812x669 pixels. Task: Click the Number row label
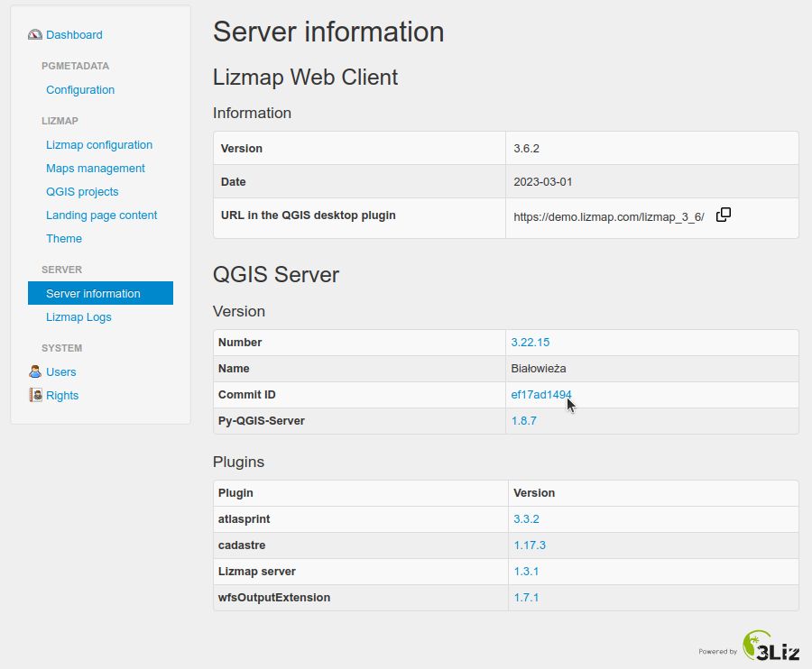click(240, 343)
